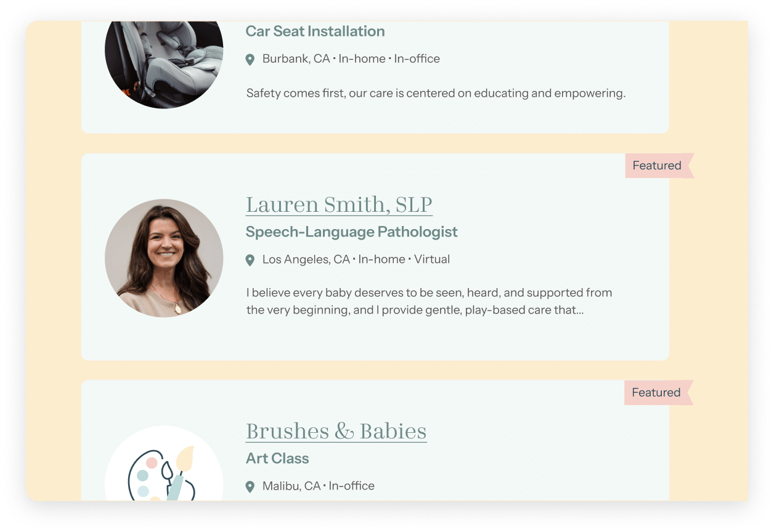Click the Art Class subtitle
The width and height of the screenshot is (774, 532).
coord(277,459)
